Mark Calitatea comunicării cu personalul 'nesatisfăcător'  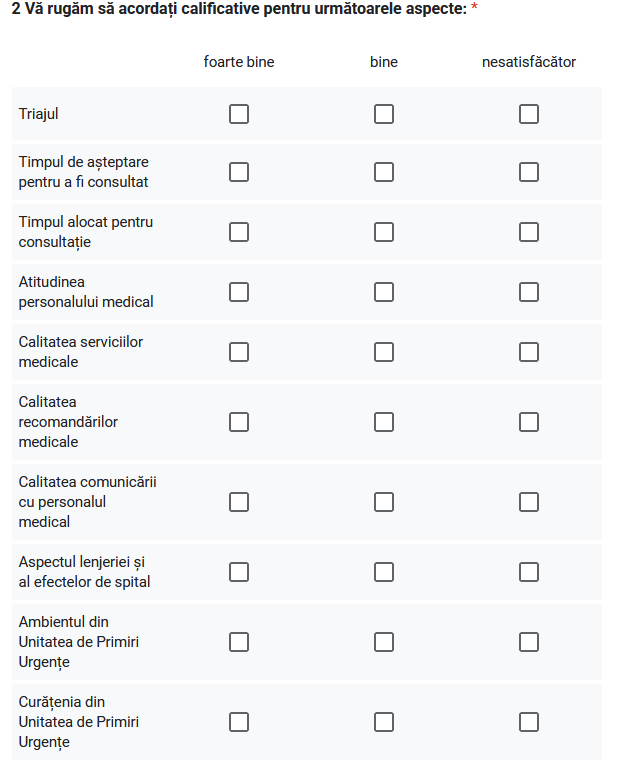[x=529, y=502]
